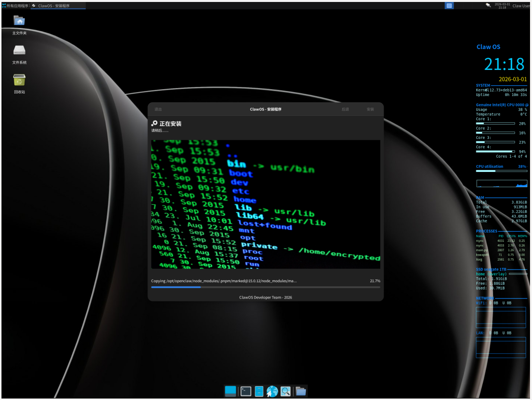Click the 安装 install button in installer header
532x400 pixels.
(370, 109)
